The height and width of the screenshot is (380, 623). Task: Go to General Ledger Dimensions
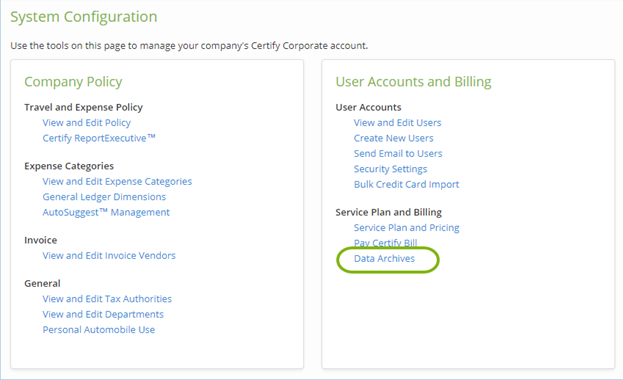pyautogui.click(x=104, y=197)
